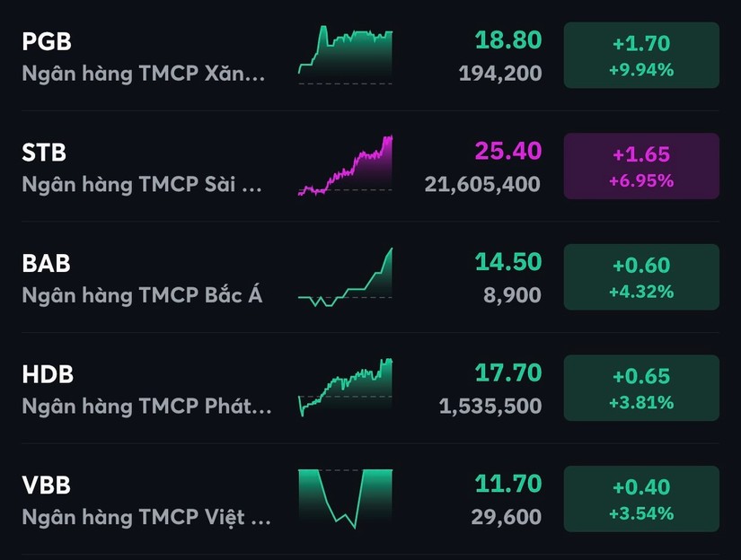Select company name Ngân hàng TMCP Bắc Á
The height and width of the screenshot is (560, 741).
(142, 294)
